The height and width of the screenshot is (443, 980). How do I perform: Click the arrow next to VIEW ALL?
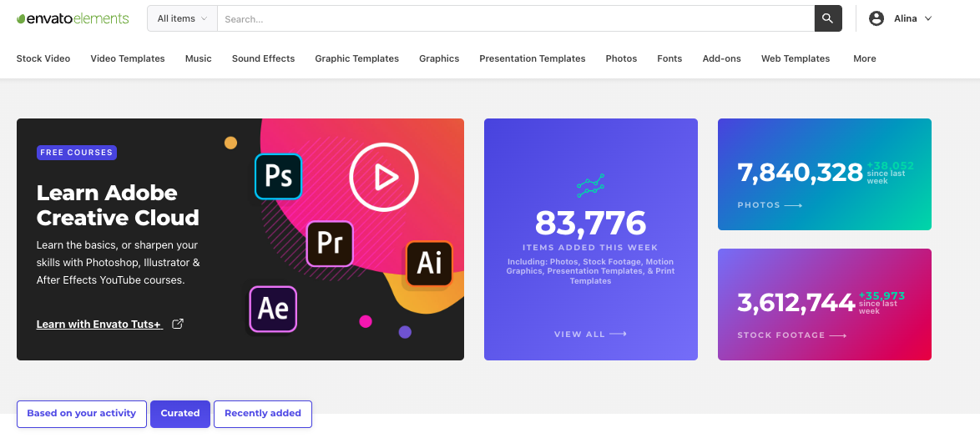coord(618,335)
